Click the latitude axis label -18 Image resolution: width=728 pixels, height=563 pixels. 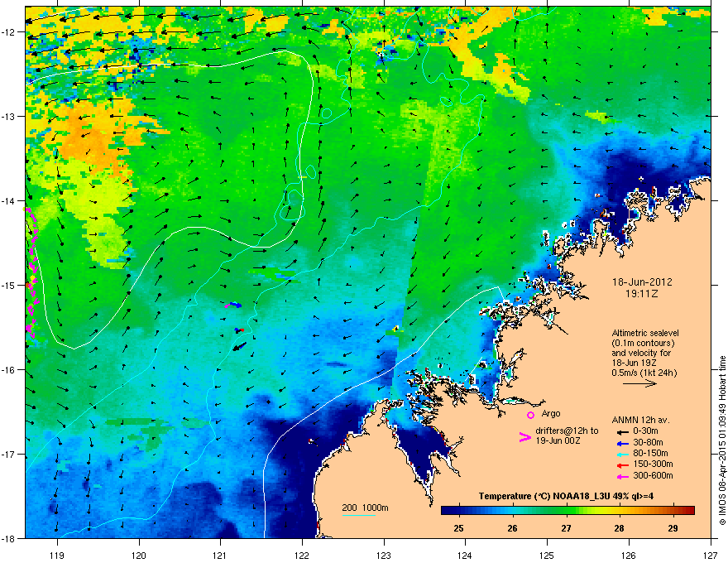[8, 538]
